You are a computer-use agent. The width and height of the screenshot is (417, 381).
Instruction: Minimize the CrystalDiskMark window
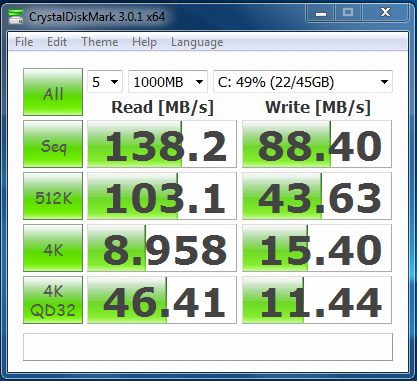coord(321,14)
